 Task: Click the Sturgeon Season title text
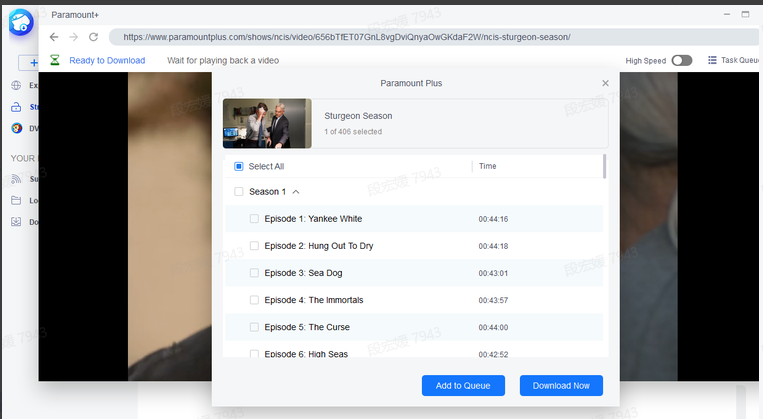[358, 116]
